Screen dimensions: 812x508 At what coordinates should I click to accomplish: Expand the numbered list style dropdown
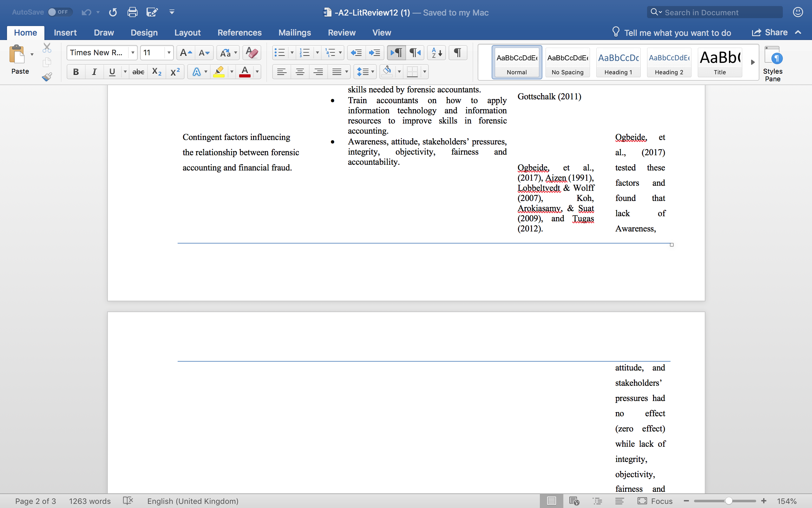317,53
